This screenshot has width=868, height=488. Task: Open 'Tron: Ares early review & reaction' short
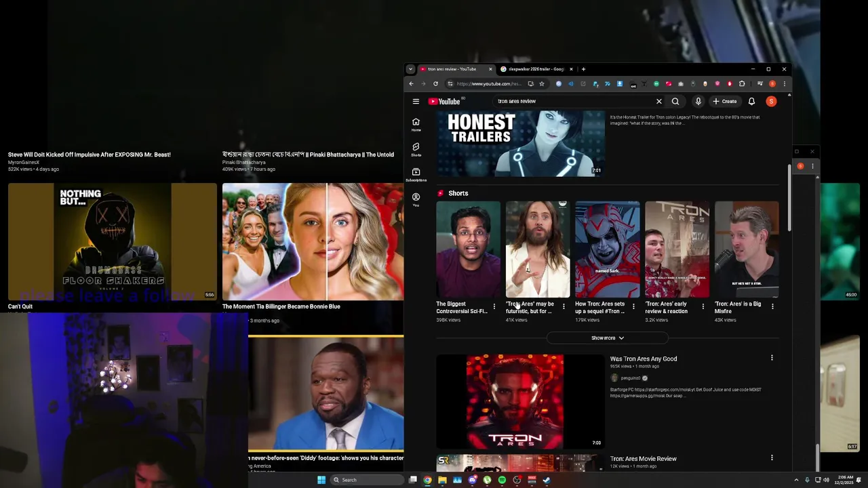click(x=677, y=249)
